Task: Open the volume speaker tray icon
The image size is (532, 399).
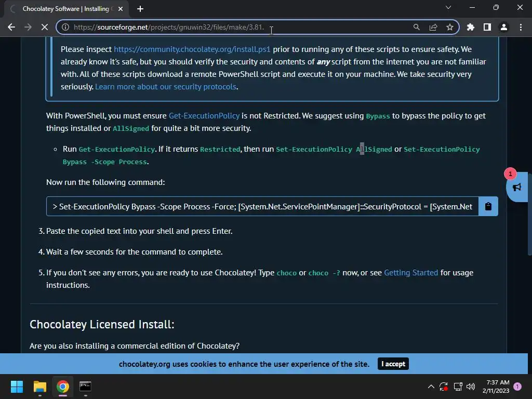Action: (x=471, y=387)
